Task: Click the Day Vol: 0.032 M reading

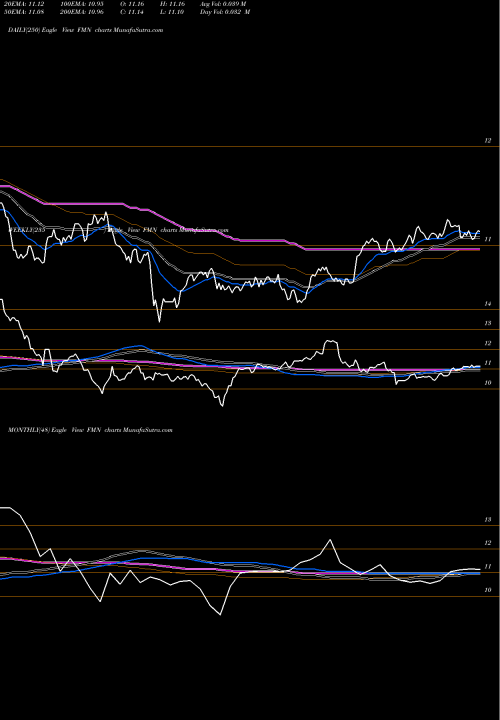Action: pyautogui.click(x=225, y=12)
